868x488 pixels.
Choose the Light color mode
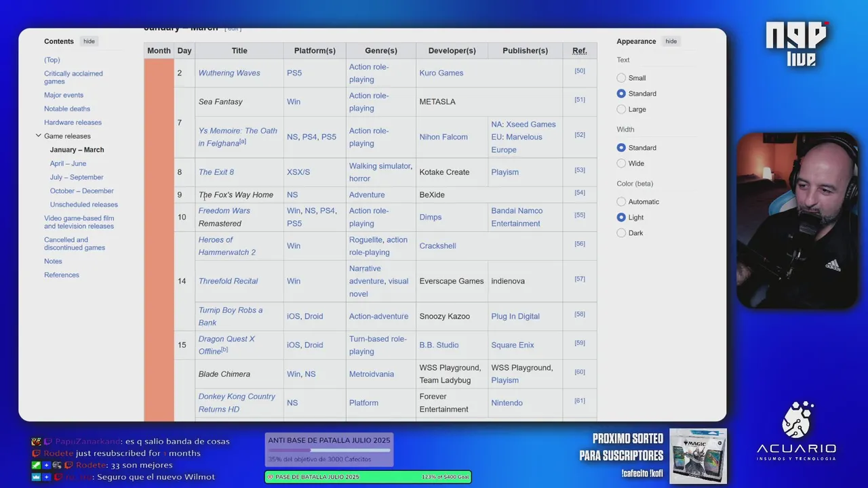(621, 218)
